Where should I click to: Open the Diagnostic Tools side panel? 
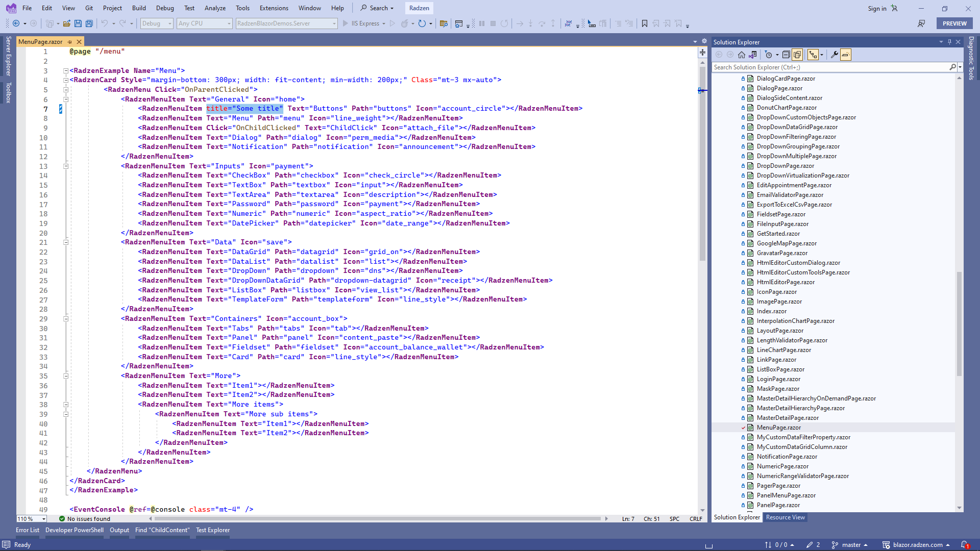[971, 58]
